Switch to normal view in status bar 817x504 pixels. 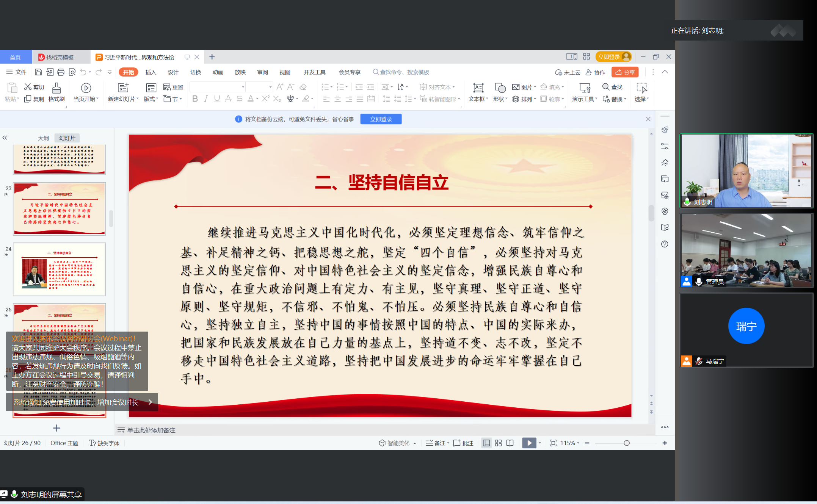[x=486, y=443]
